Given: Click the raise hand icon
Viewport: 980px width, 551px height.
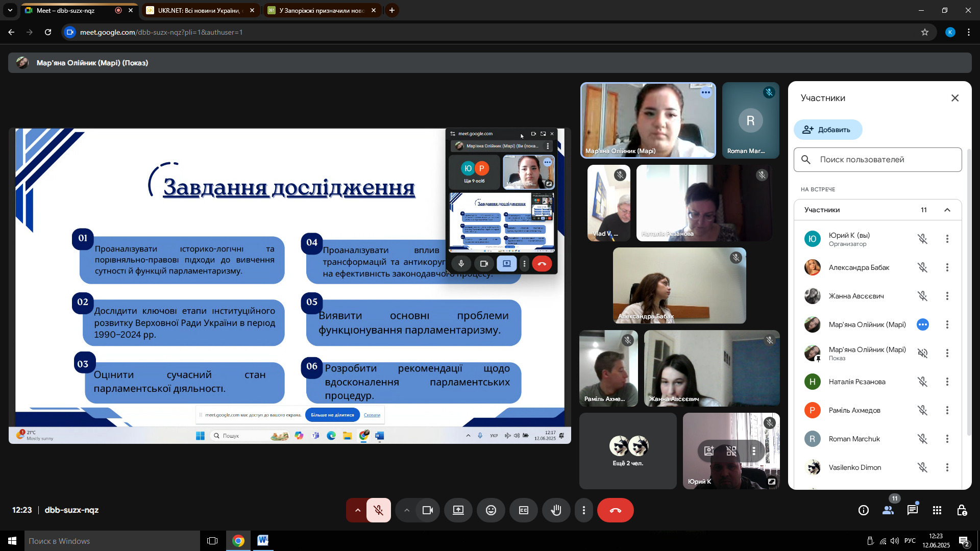Looking at the screenshot, I should pos(556,510).
